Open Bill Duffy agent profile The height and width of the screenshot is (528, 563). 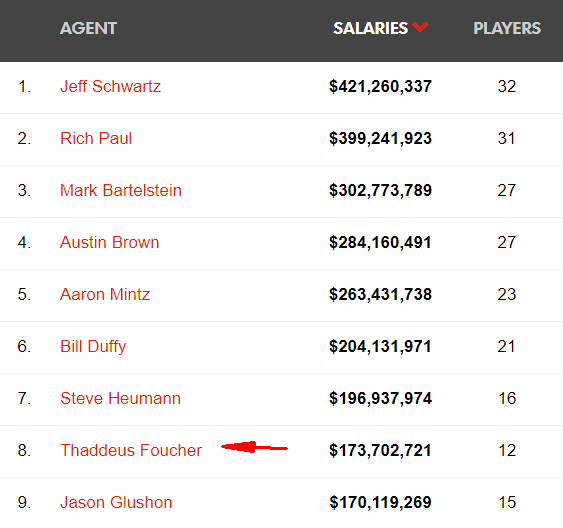pos(93,346)
